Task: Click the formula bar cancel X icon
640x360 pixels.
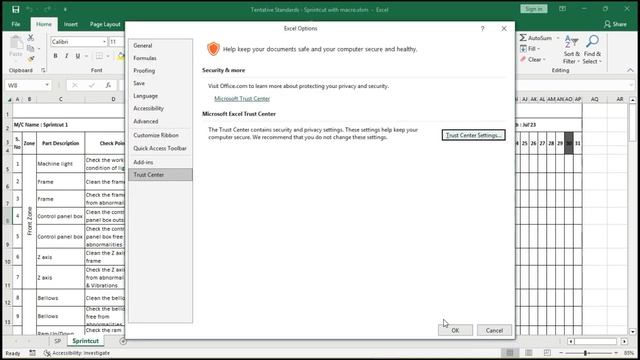Action: point(75,85)
